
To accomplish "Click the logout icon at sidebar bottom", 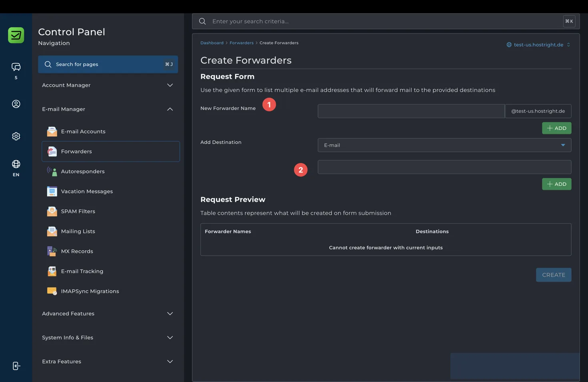I will click(x=16, y=366).
